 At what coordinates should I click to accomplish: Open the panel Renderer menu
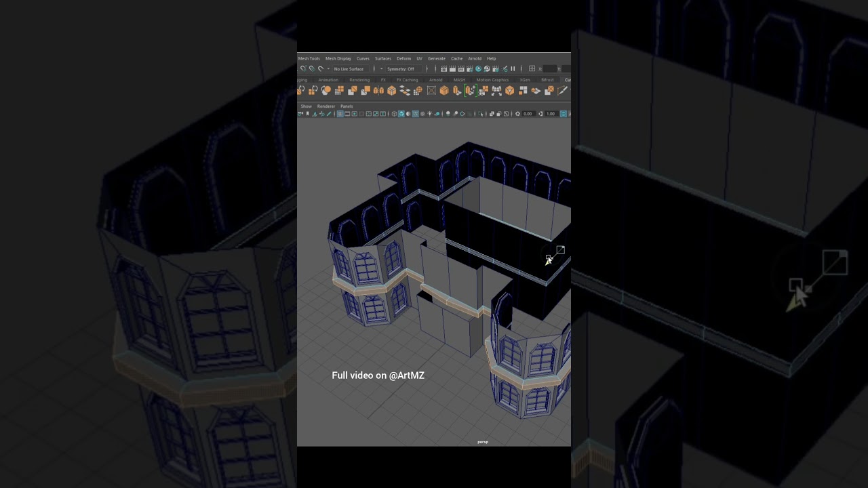[326, 106]
